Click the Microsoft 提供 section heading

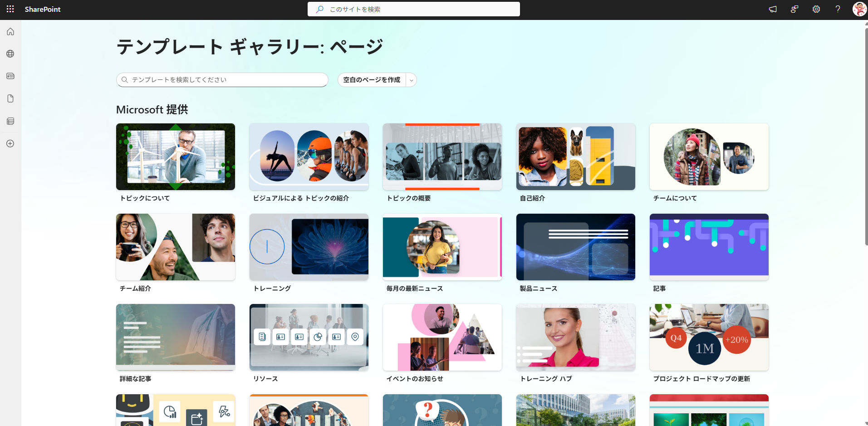point(152,110)
